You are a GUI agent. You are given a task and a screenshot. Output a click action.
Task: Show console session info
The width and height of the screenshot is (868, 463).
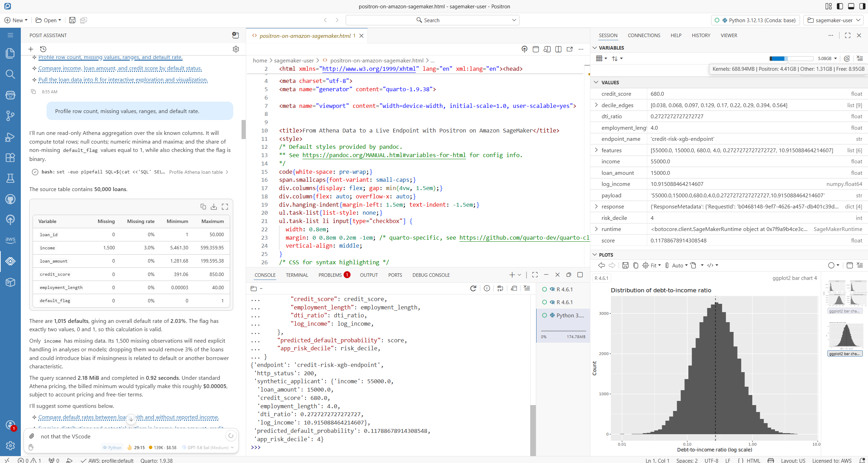coord(487,288)
